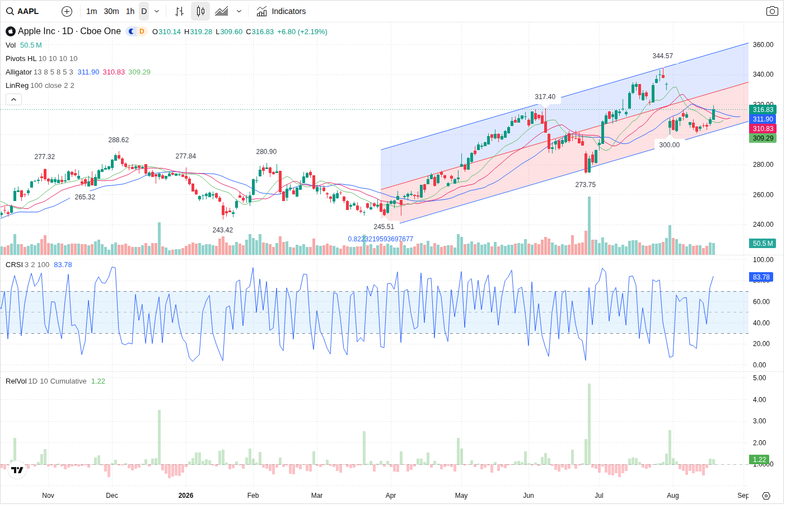Click the 277.84 pivot high label
Screen dimensions: 795x532
tap(186, 156)
